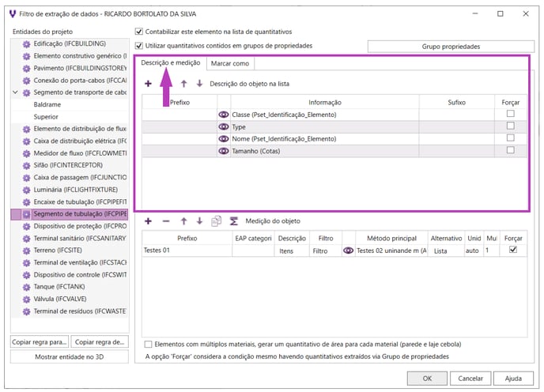Click the Testes 01 prefix cell

pyautogui.click(x=187, y=250)
